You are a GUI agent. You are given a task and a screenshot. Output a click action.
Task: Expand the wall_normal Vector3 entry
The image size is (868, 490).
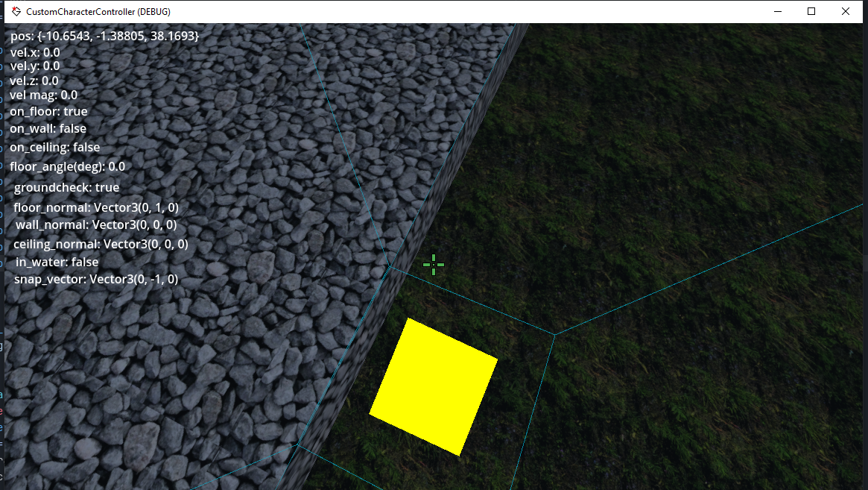[95, 224]
